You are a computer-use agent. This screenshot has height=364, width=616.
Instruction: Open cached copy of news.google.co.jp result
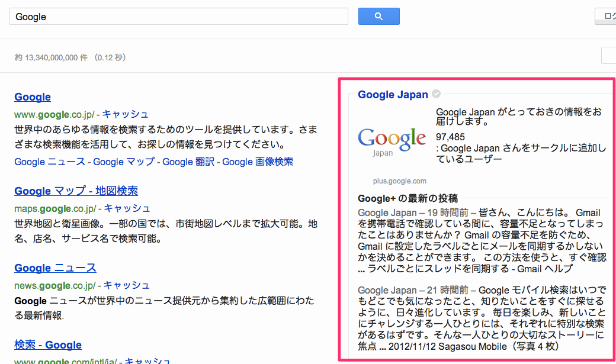[127, 285]
